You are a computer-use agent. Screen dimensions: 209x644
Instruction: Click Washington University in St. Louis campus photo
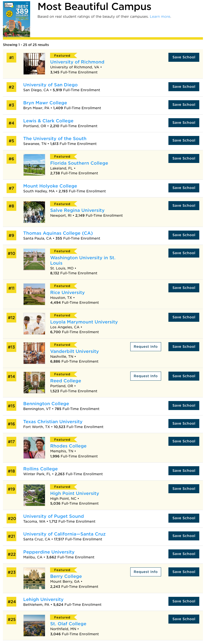[x=34, y=259]
